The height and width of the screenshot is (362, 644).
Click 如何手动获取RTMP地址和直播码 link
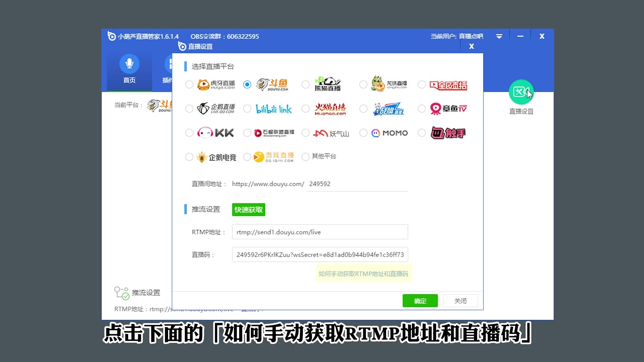click(363, 273)
